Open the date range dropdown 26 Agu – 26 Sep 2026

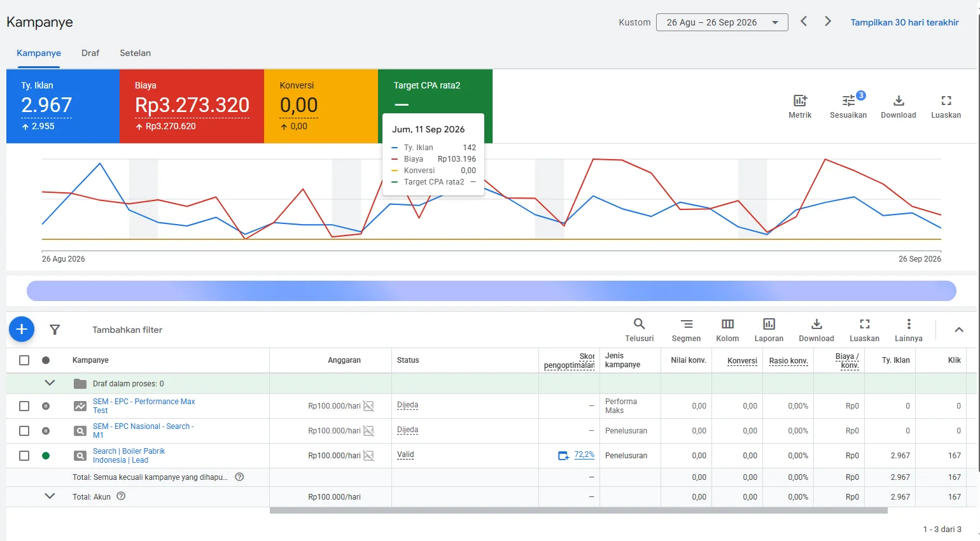(722, 22)
